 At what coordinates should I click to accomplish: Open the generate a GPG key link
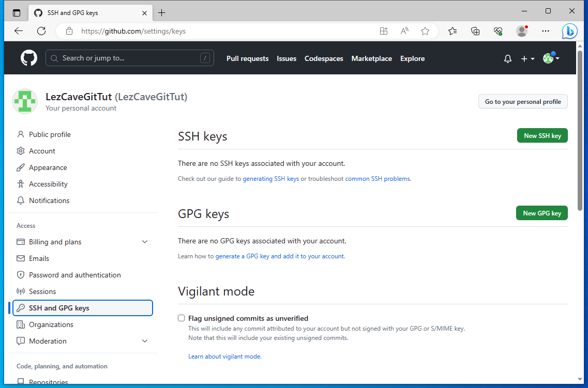280,256
